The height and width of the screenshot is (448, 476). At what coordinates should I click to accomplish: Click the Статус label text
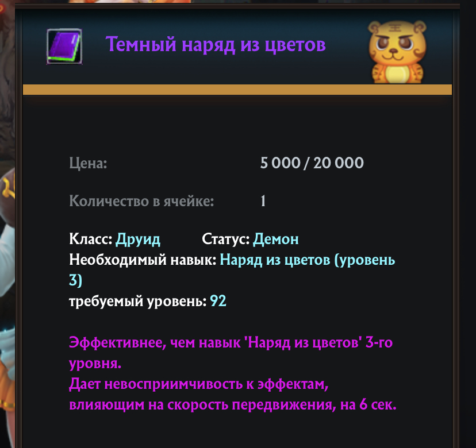point(226,239)
